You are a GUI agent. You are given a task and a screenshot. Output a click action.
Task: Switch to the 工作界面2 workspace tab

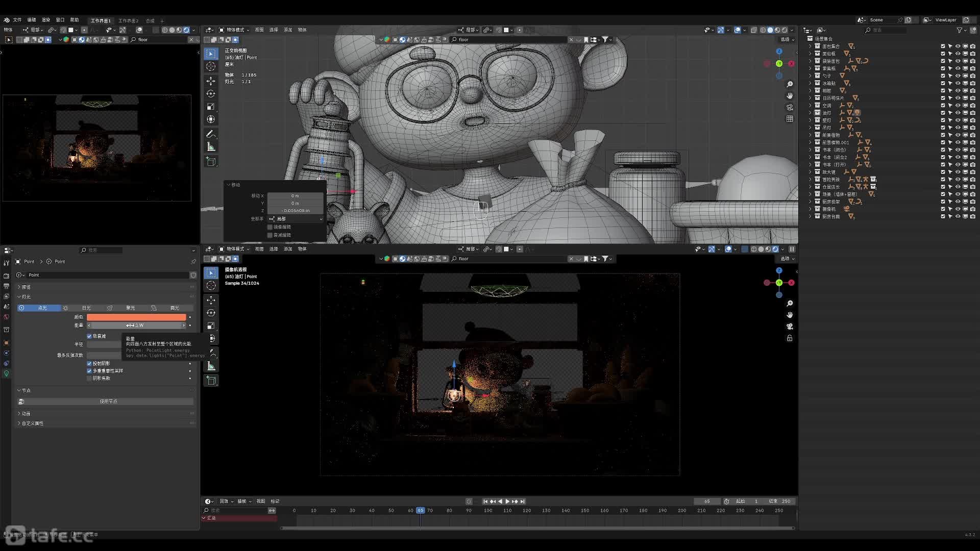click(128, 21)
